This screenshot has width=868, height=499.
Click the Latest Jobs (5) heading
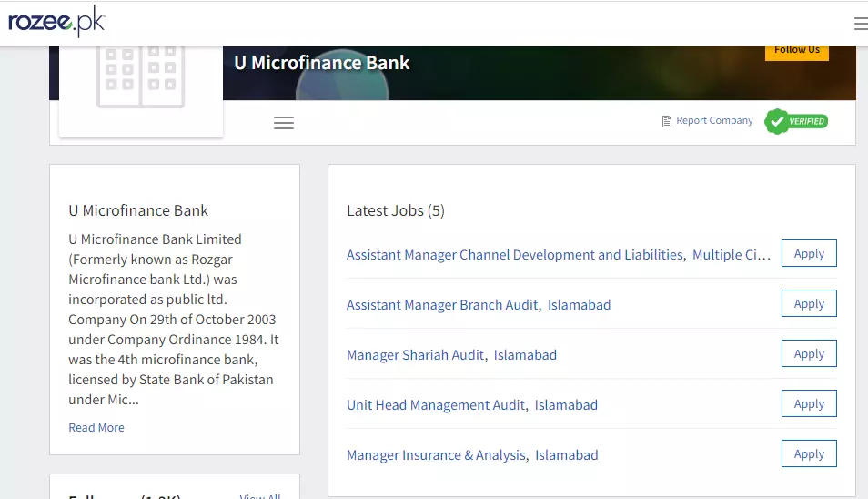[395, 211]
